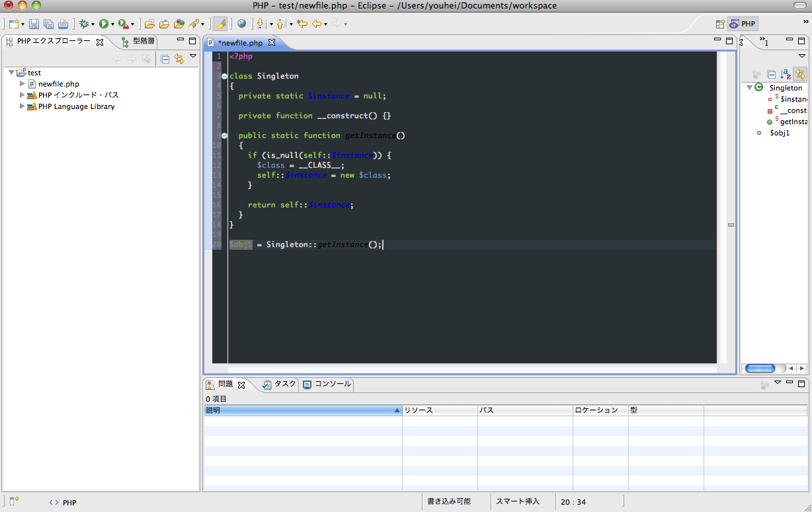Click Collapse All in PHP Explorer
Viewport: 812px width, 512px height.
pos(165,59)
